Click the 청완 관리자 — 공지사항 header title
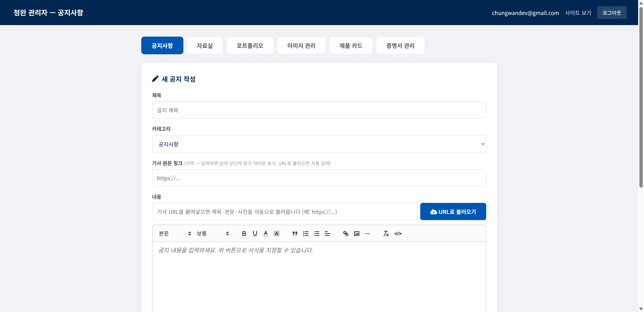This screenshot has width=644, height=312. (48, 13)
